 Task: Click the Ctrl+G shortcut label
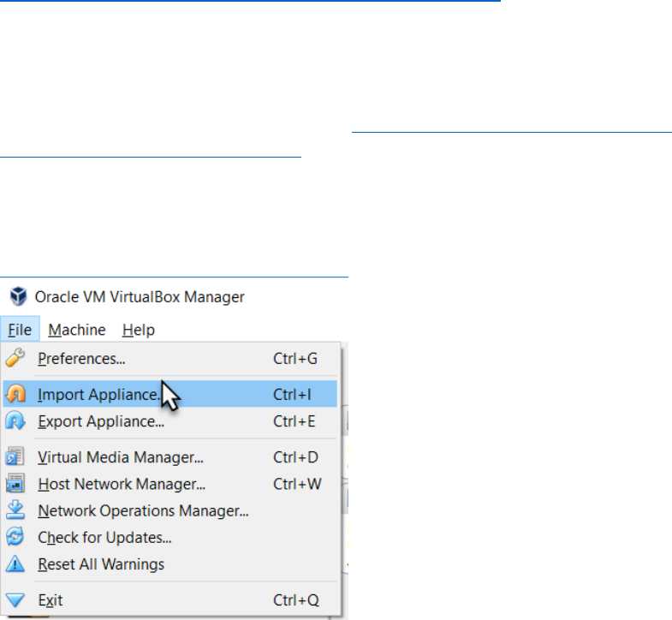[295, 359]
